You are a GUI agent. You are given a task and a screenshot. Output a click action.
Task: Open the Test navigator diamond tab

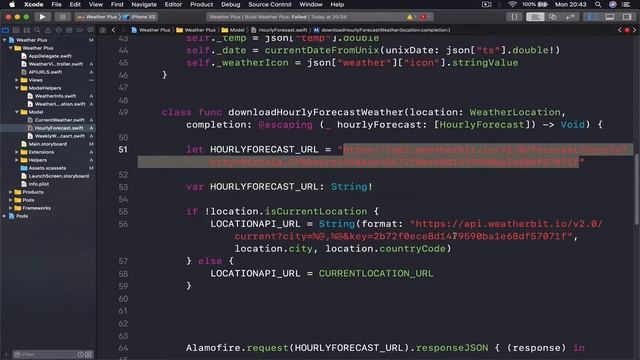coord(58,30)
